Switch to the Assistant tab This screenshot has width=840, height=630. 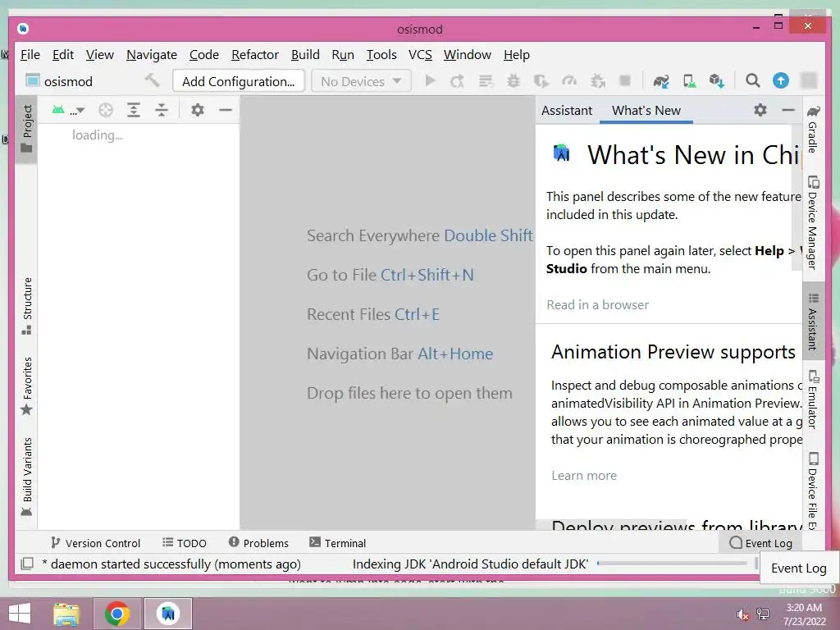[x=566, y=111]
